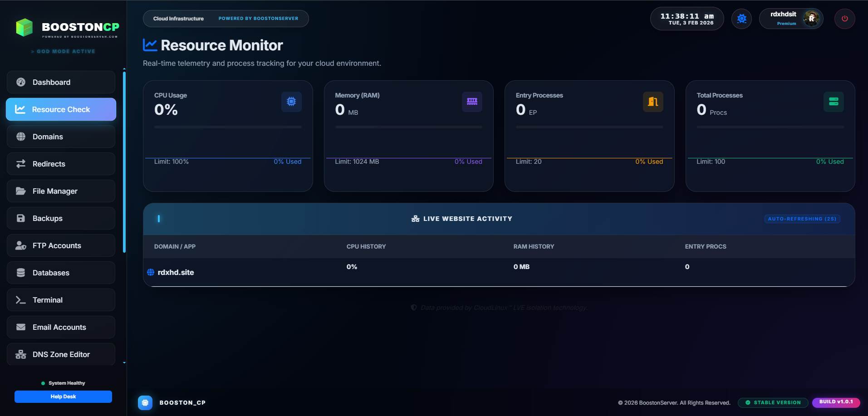The width and height of the screenshot is (868, 416).
Task: Click the Terminal sidebar icon
Action: pyautogui.click(x=20, y=300)
